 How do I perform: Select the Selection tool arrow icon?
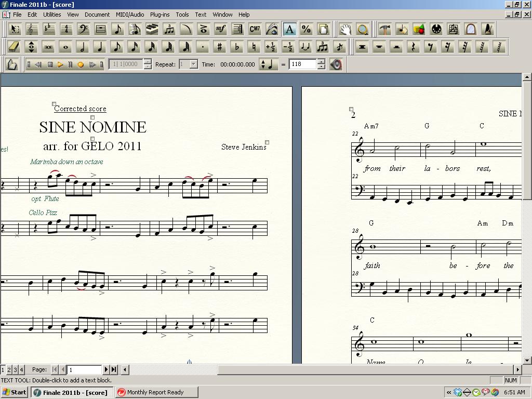[x=15, y=29]
